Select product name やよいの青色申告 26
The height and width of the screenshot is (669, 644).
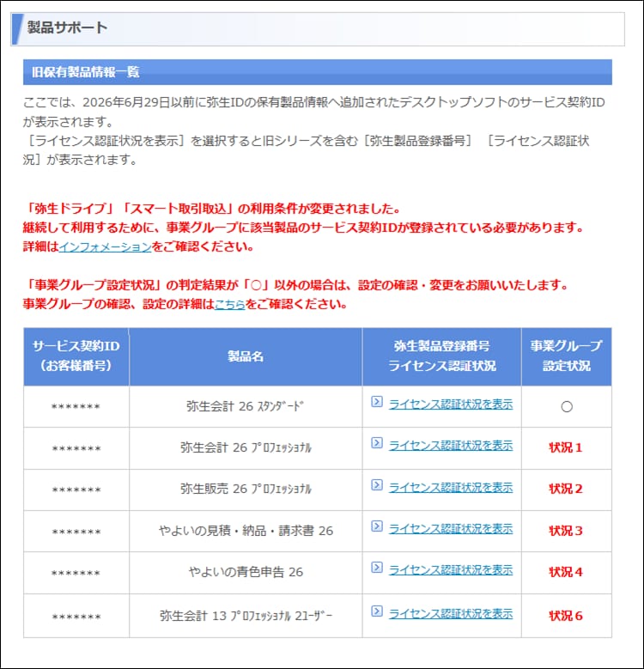(x=246, y=572)
